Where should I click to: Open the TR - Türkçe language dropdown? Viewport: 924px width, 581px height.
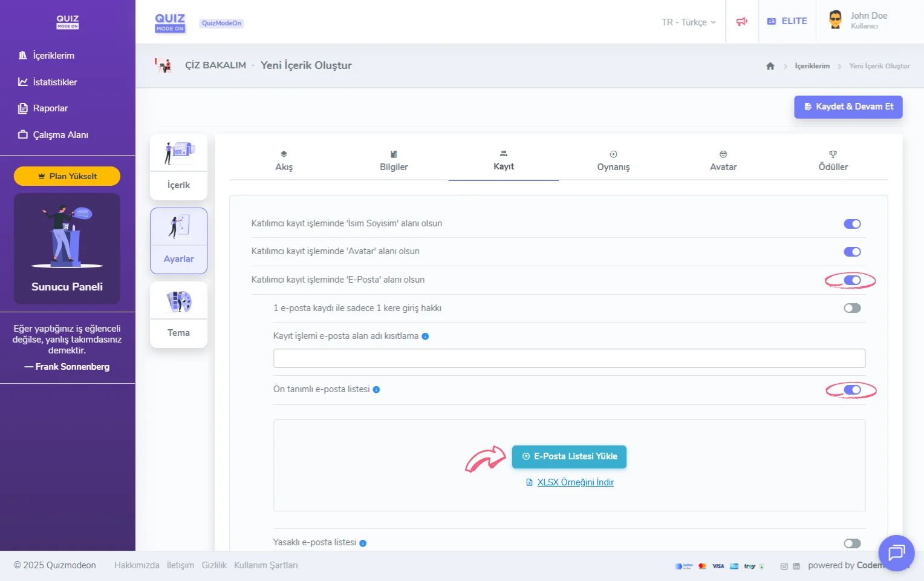[688, 22]
